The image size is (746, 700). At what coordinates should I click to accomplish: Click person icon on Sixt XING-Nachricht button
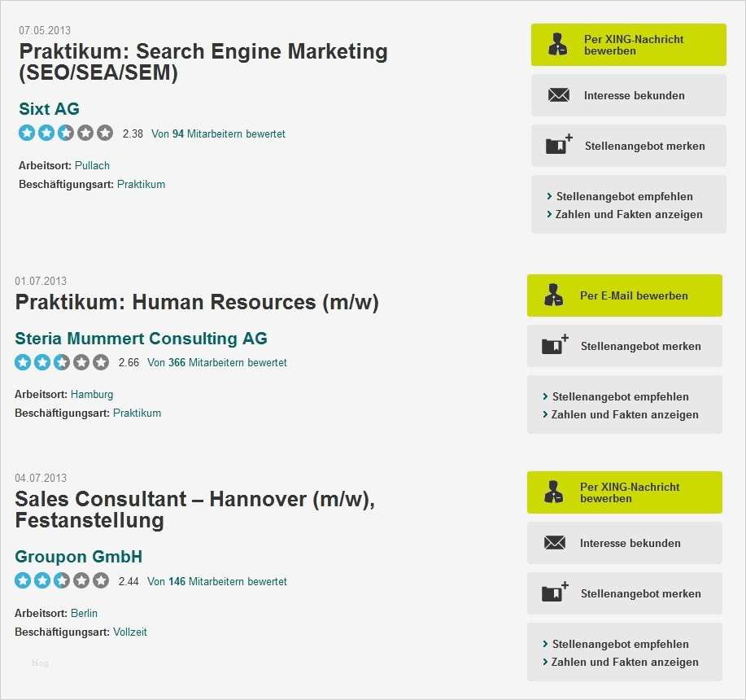[x=558, y=45]
